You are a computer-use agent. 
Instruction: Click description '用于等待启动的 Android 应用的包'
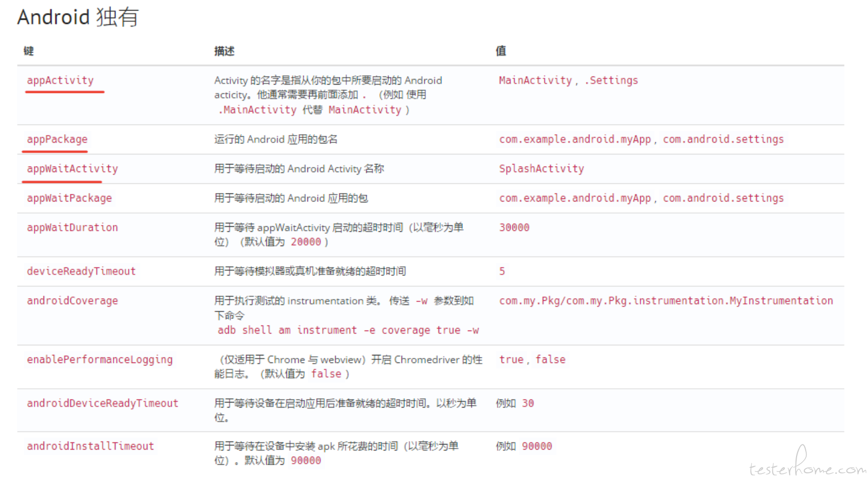point(291,198)
